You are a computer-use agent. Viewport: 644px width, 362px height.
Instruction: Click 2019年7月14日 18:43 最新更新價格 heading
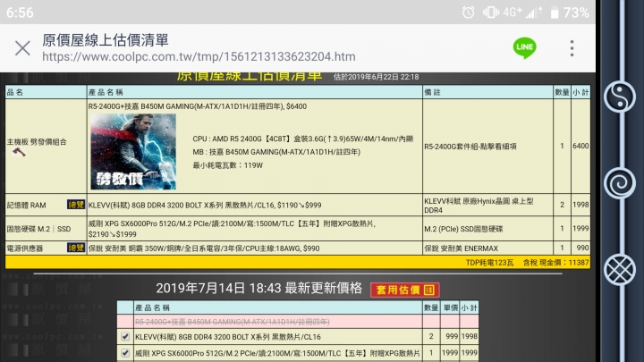[259, 288]
